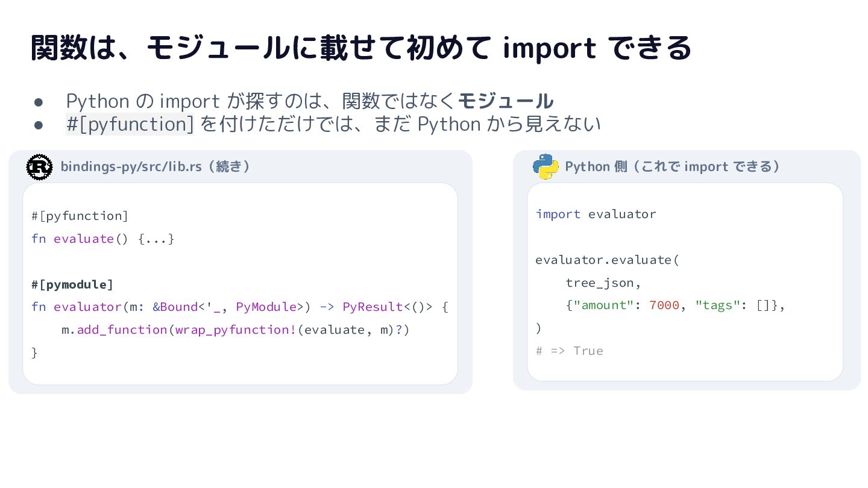The height and width of the screenshot is (488, 868).
Task: Click the "tree_json," argument
Action: tap(603, 283)
